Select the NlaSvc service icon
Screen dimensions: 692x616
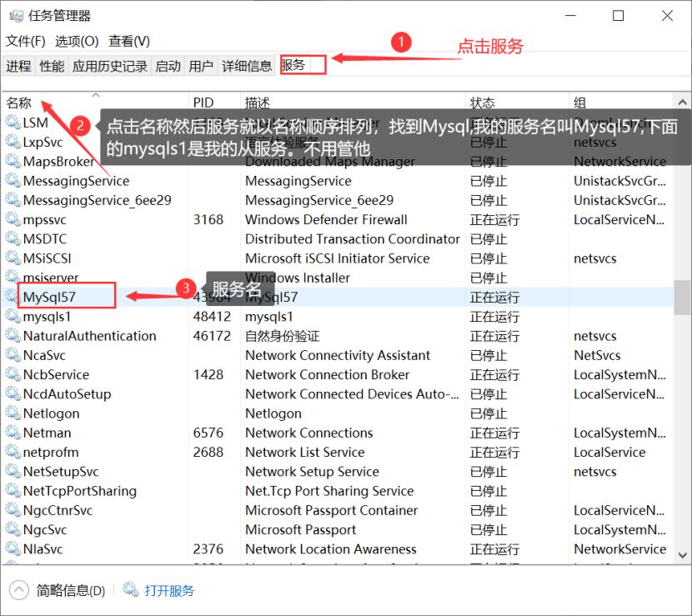coord(12,548)
